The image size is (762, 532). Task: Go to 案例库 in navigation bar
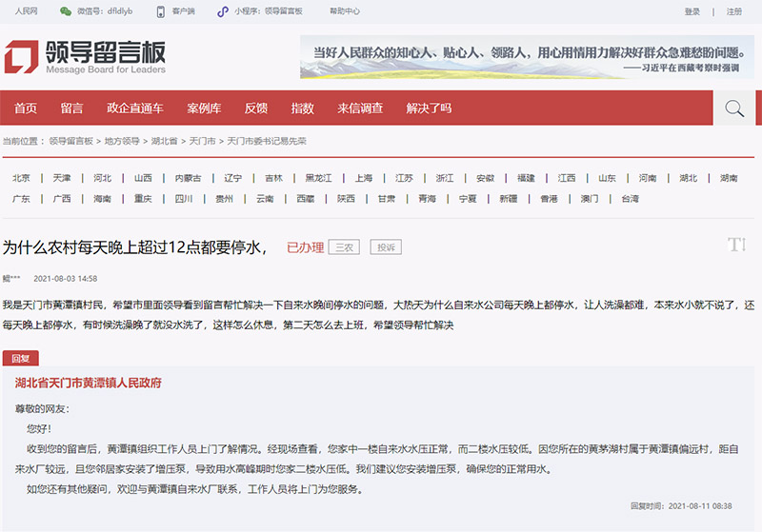[x=204, y=108]
